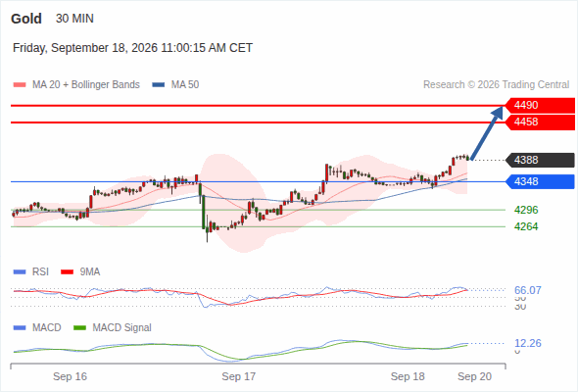Click the Sep 18 date axis label
The height and width of the screenshot is (392, 578).
[x=408, y=376]
